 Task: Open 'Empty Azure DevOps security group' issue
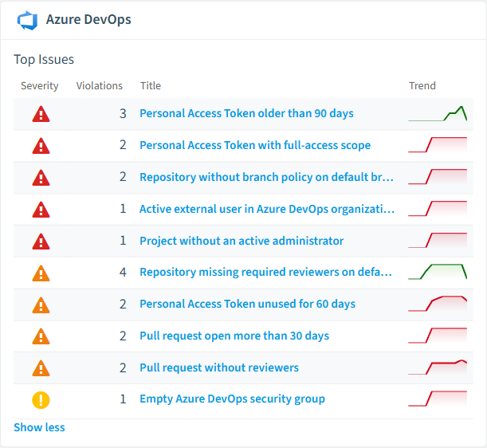pos(232,399)
